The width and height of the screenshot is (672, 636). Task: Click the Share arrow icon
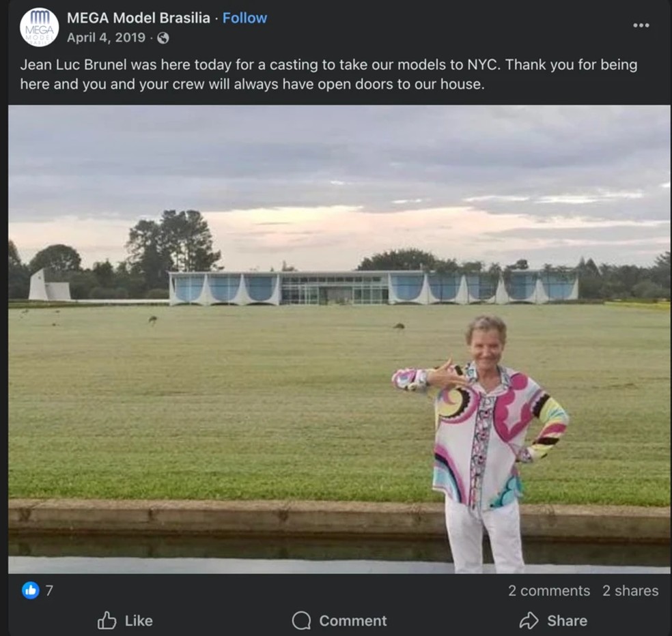point(529,621)
